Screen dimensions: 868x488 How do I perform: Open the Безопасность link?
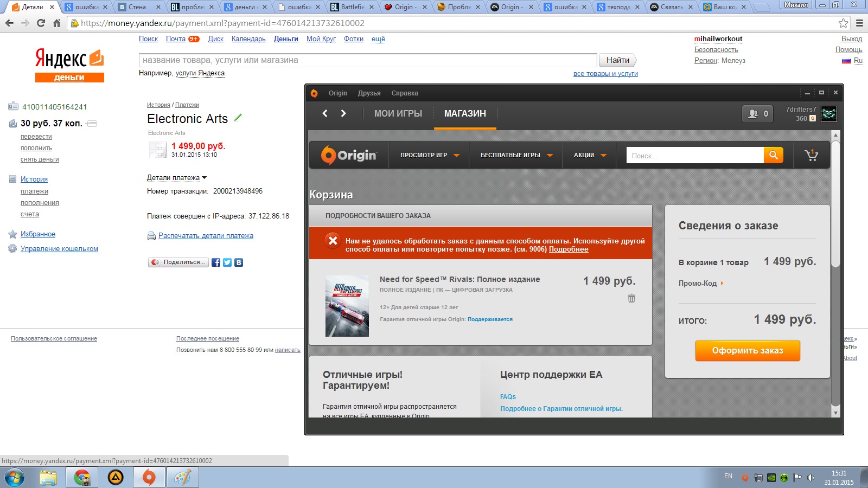coord(716,50)
